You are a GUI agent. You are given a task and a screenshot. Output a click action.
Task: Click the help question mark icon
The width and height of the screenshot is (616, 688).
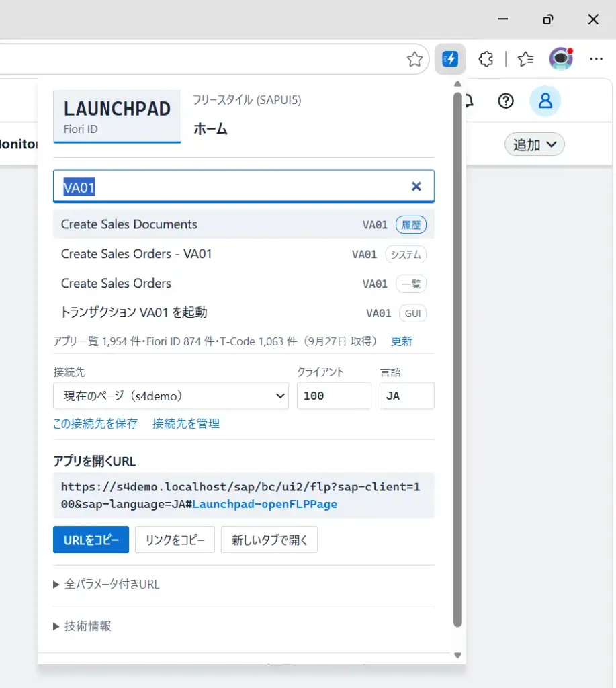505,101
